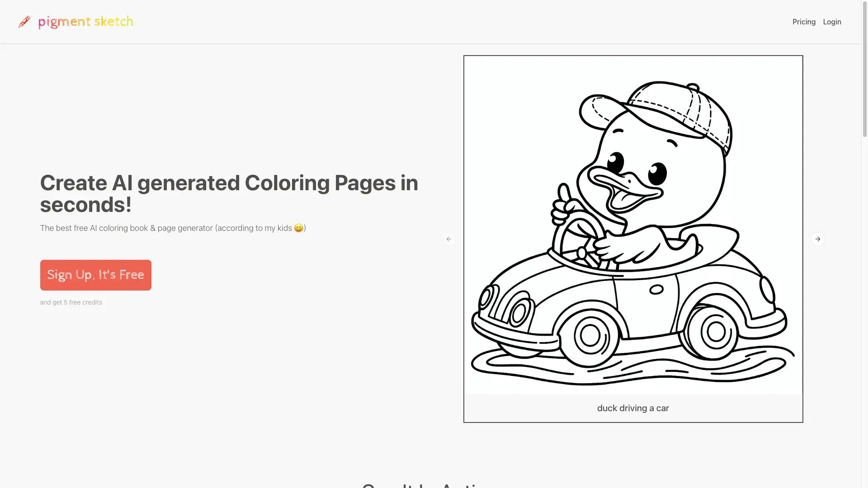Click the crayon logo icon
Viewport: 868px width, 488px height.
tap(24, 22)
